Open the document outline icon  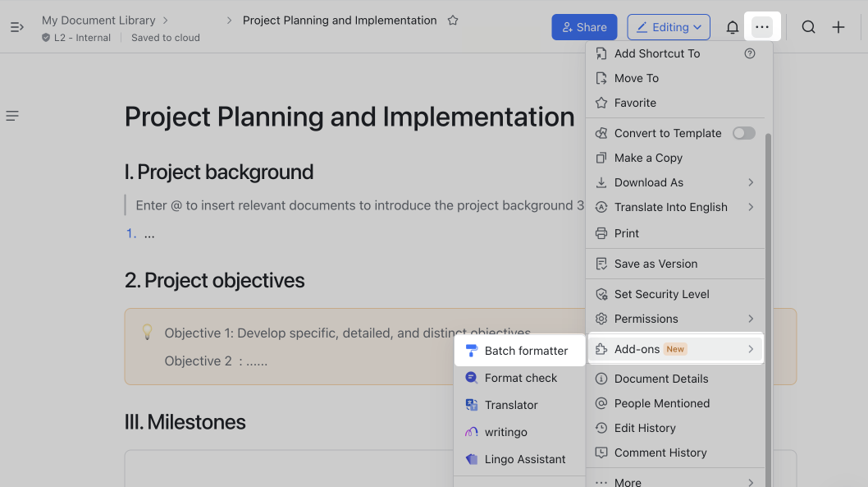(x=12, y=116)
